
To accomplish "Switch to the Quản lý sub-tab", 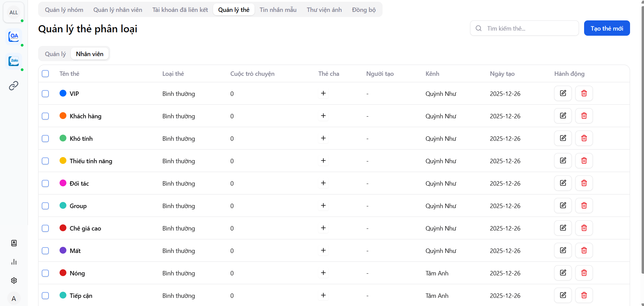I will pyautogui.click(x=55, y=54).
